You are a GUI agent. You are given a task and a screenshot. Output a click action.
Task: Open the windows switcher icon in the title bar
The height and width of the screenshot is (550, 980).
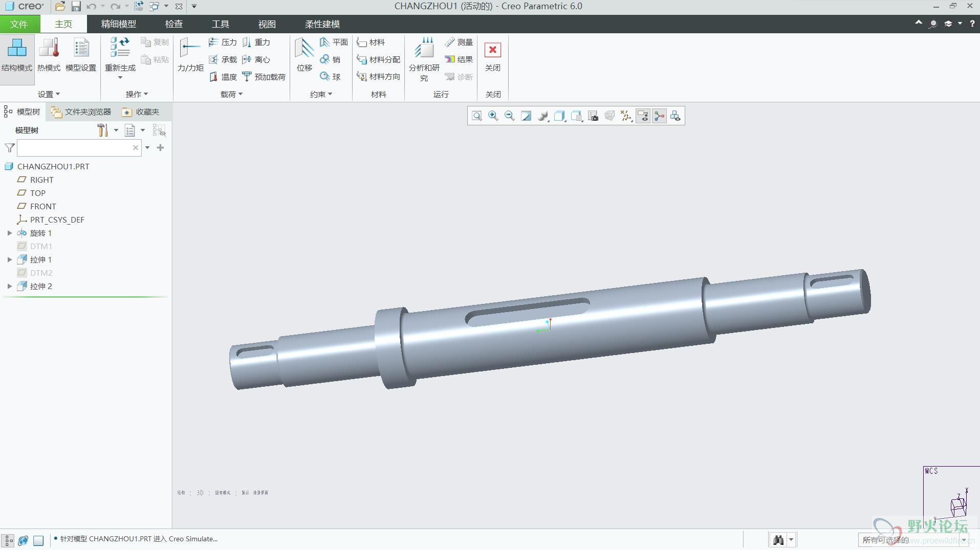pos(154,6)
